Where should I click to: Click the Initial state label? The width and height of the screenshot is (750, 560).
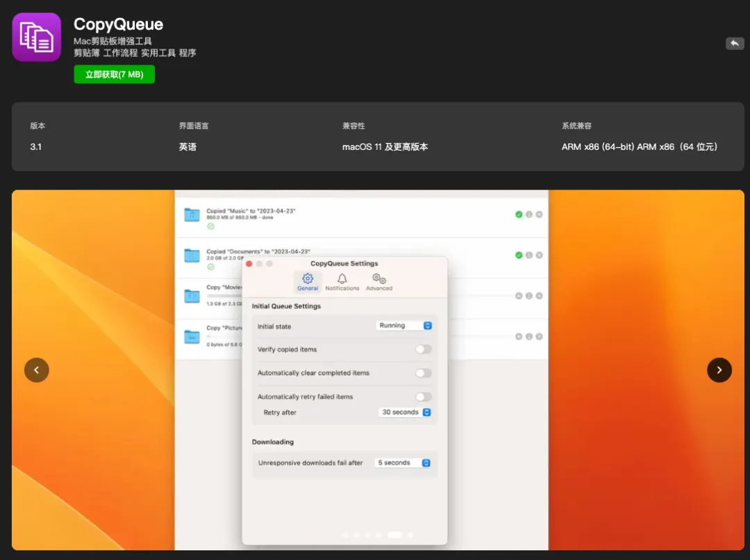tap(274, 327)
